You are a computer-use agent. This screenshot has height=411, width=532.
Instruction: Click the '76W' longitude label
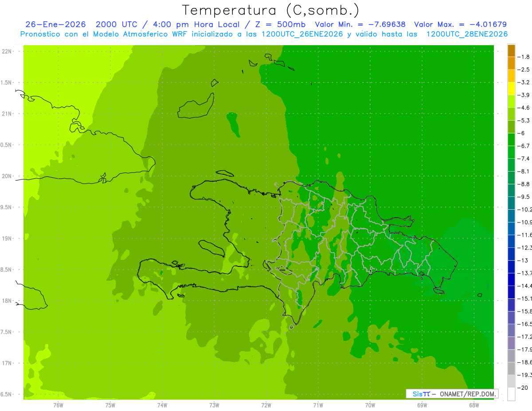[x=58, y=405]
